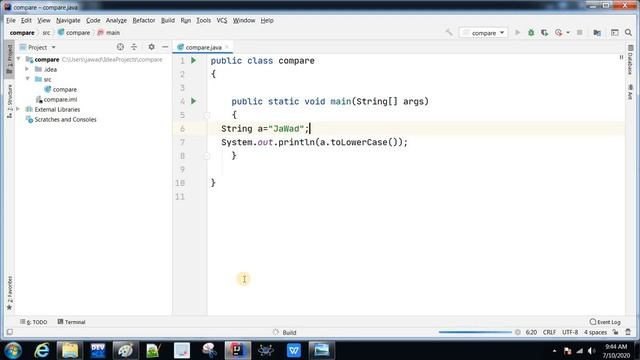Viewport: 640px width, 360px height.
Task: Close the compare.java tab
Action: [x=227, y=47]
